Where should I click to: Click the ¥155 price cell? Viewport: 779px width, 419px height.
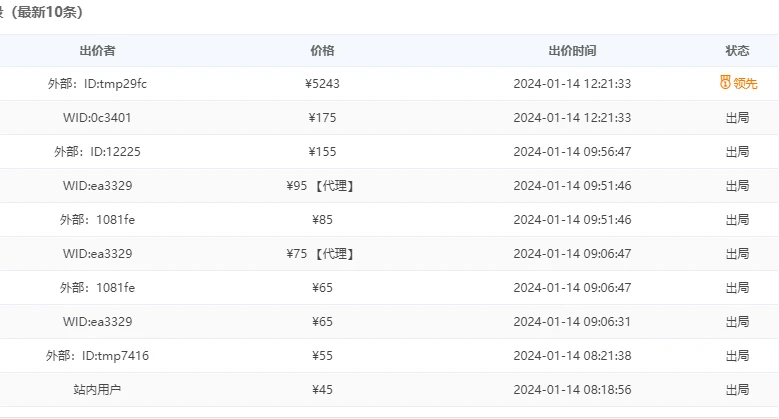[x=322, y=152]
